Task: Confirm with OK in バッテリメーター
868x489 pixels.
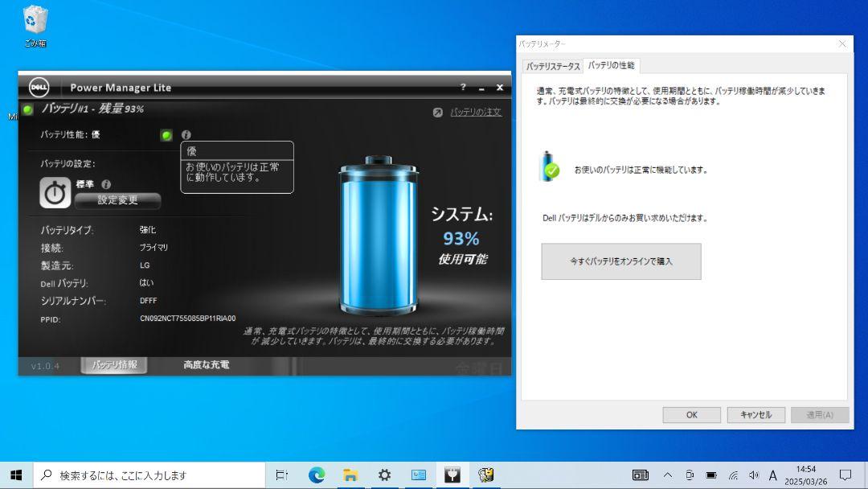Action: 692,415
